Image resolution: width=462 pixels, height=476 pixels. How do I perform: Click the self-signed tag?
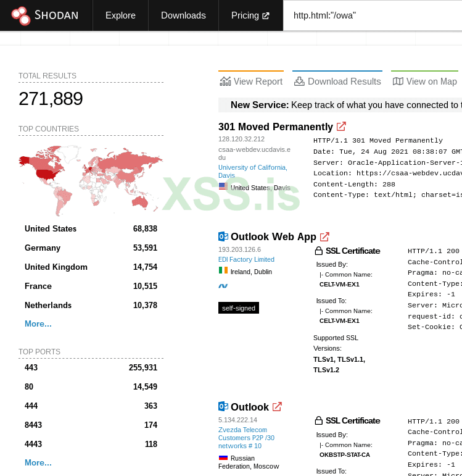pos(239,308)
